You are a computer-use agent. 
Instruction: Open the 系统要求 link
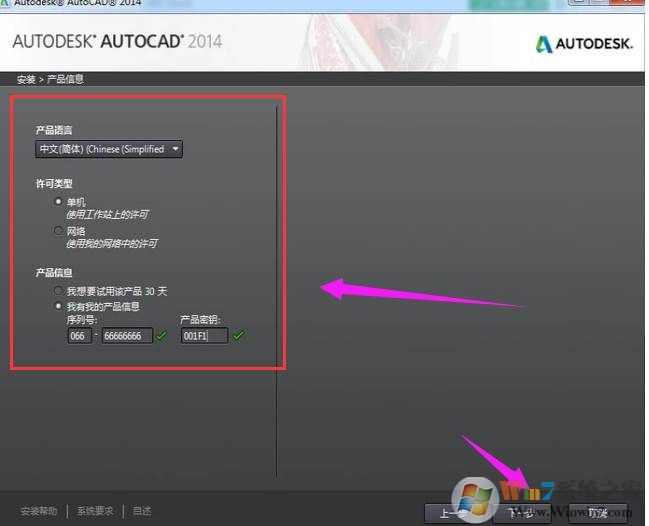pyautogui.click(x=94, y=511)
